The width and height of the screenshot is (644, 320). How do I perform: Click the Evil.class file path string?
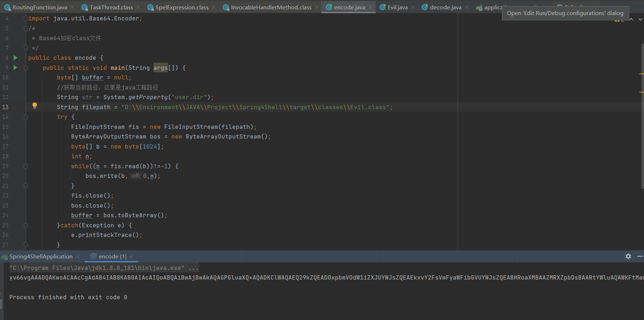click(255, 107)
